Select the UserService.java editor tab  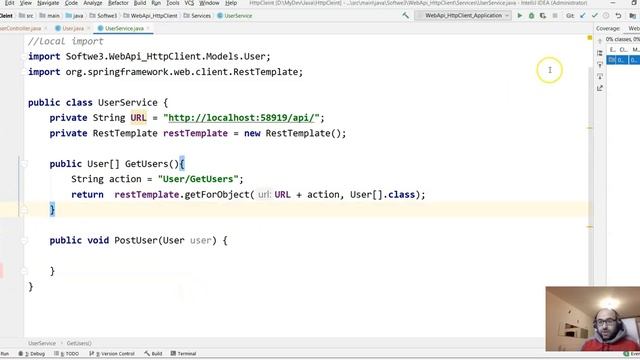[124, 29]
